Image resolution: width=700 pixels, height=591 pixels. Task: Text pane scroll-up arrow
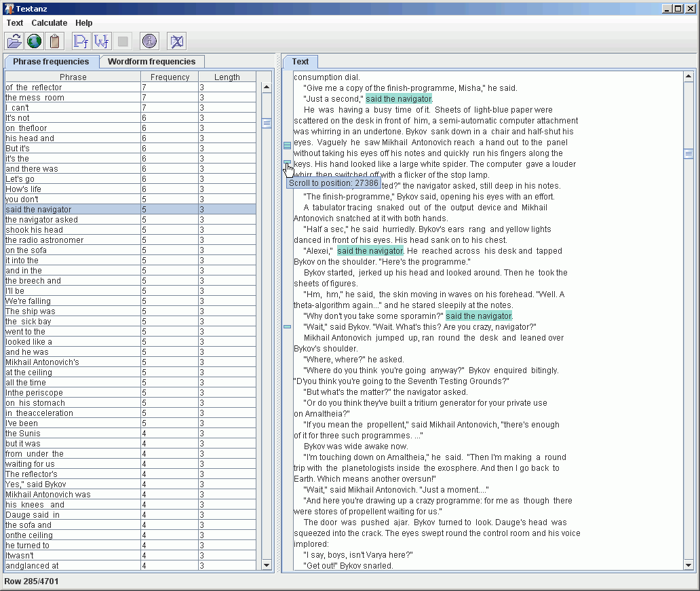[688, 77]
